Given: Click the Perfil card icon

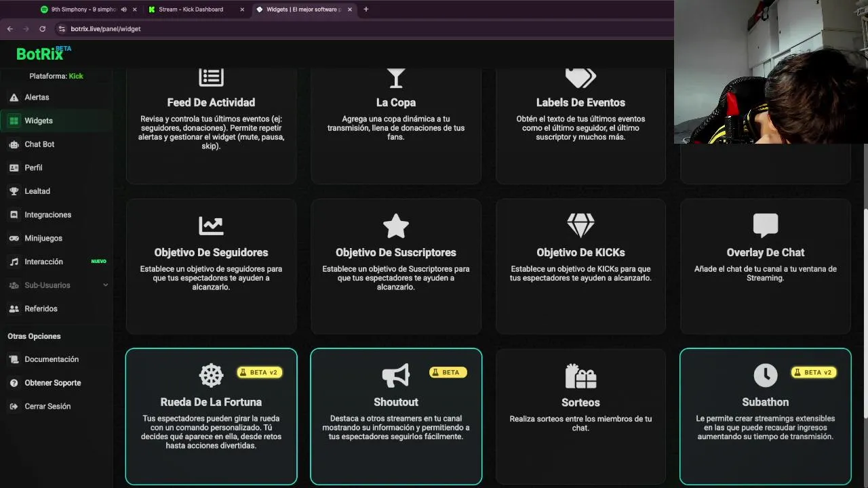Looking at the screenshot, I should click(x=14, y=167).
